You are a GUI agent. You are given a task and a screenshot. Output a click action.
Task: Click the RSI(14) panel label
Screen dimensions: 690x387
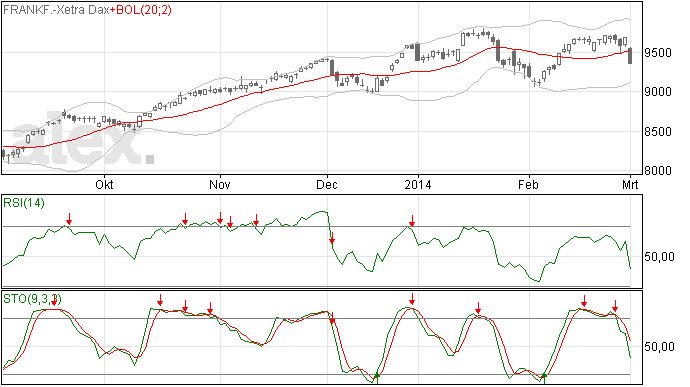[x=24, y=203]
